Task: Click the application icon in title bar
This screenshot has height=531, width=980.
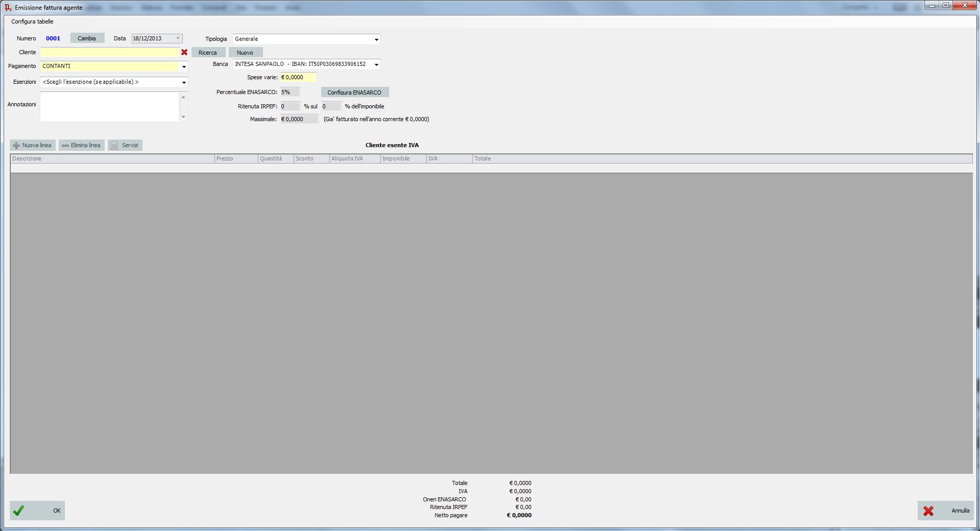Action: (8, 8)
